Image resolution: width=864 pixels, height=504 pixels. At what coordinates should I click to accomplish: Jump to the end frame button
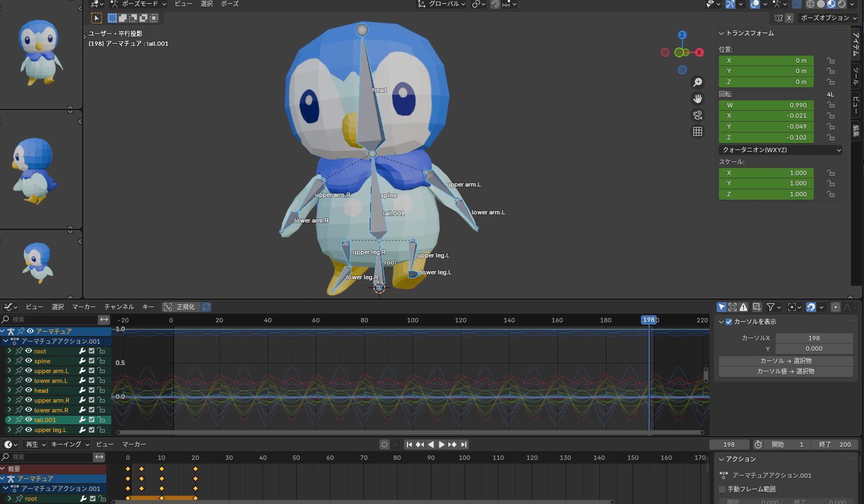coord(464,445)
